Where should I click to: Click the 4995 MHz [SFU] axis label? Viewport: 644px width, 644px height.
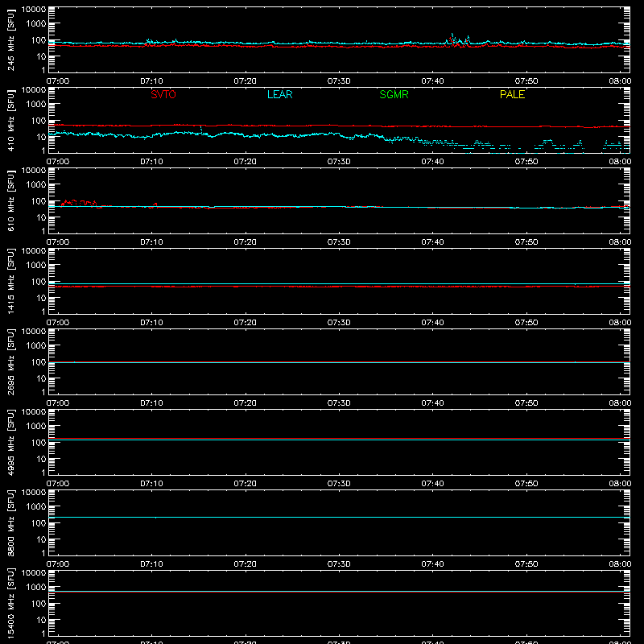(11, 442)
